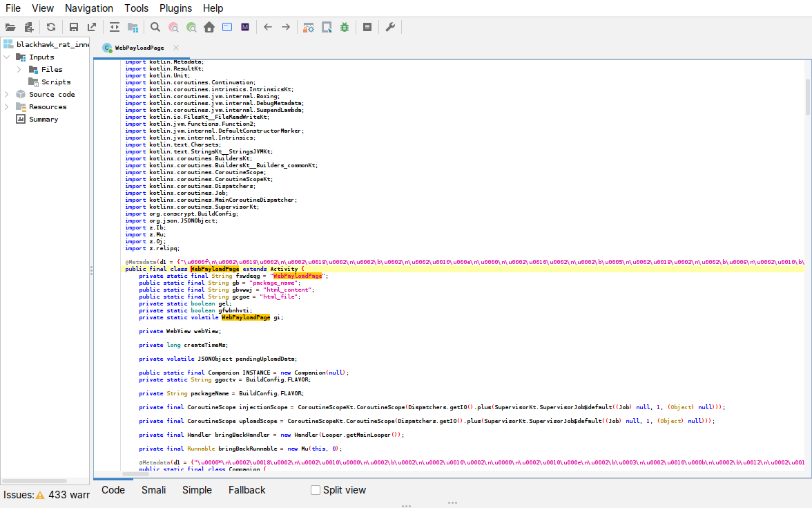Open text search with the magnifier icon
The image size is (812, 508).
tap(155, 28)
